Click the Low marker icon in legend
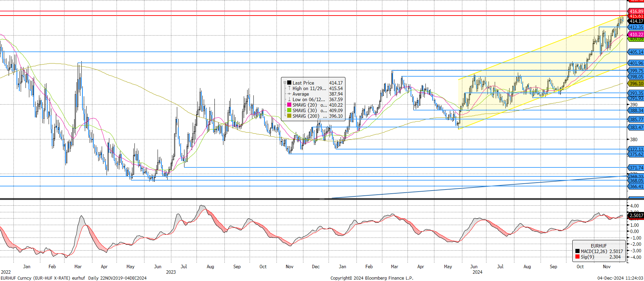Viewport: 644px width, 281px height. click(289, 99)
